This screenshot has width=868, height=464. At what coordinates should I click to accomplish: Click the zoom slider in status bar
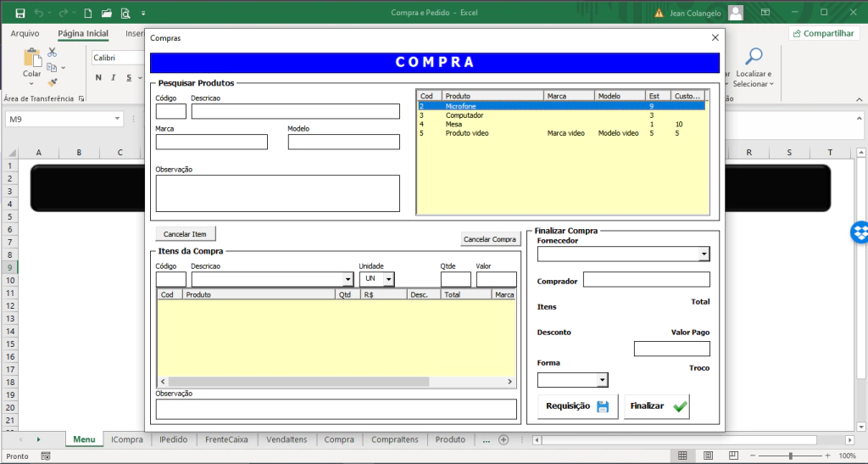pyautogui.click(x=790, y=456)
